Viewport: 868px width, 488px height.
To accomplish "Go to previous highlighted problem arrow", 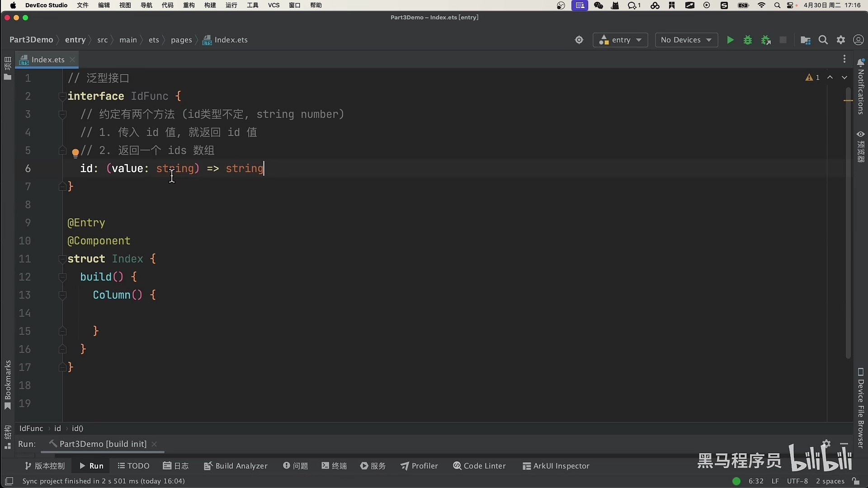I will (x=830, y=78).
